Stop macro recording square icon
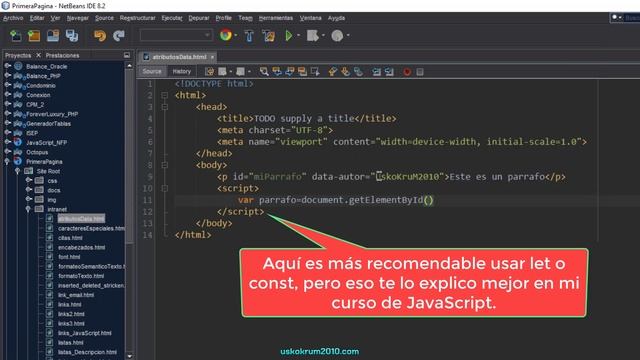Screen dimensions: 640x360 pos(420,72)
